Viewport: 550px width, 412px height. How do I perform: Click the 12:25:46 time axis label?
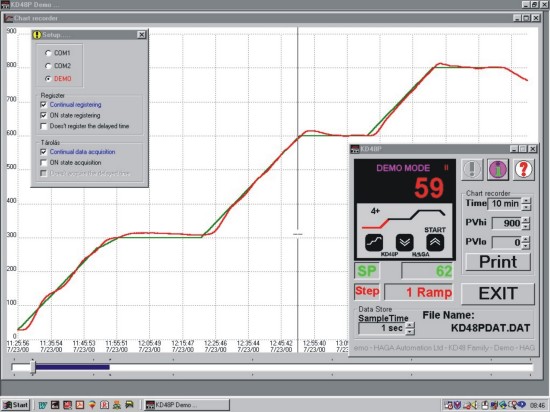pos(215,343)
